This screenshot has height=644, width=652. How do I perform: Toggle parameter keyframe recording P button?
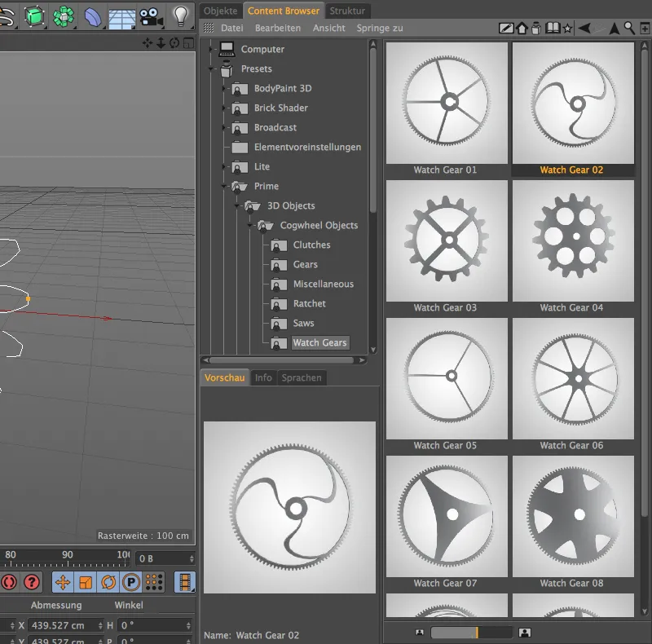(131, 582)
